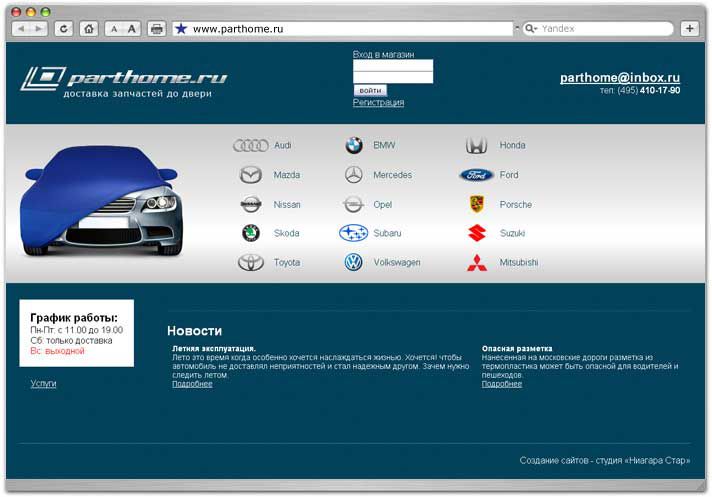Select the Ford oval logo
712x497 pixels.
(x=476, y=175)
